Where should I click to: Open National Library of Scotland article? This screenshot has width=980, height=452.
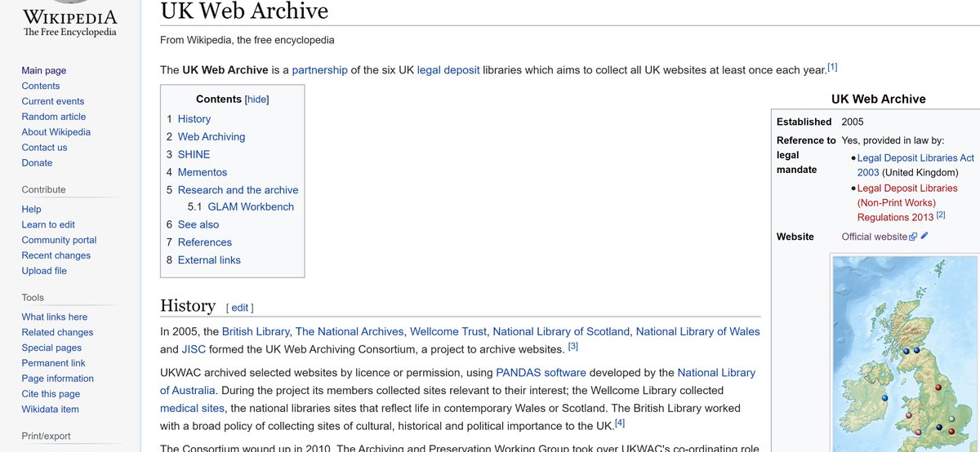point(562,332)
